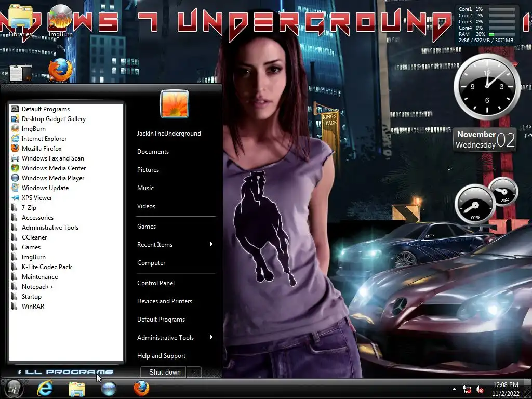Expand the Games folder in the programs list
The height and width of the screenshot is (399, 532).
[x=66, y=247]
